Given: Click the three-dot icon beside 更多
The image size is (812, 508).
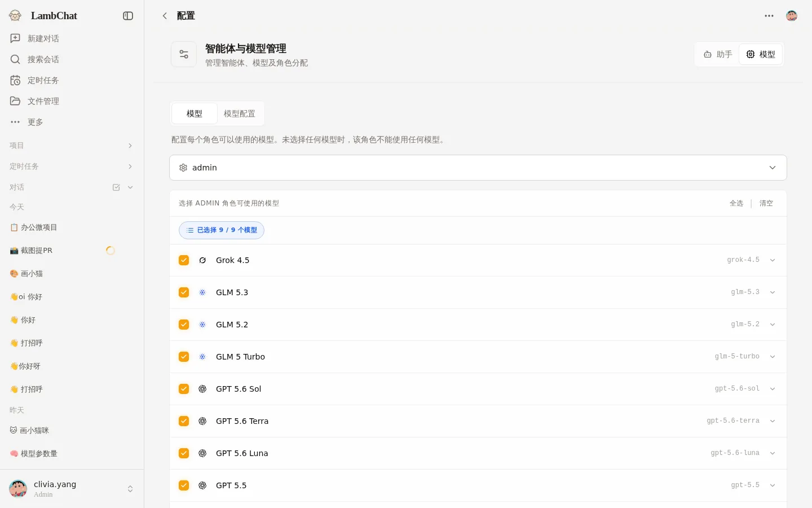Looking at the screenshot, I should (x=15, y=122).
